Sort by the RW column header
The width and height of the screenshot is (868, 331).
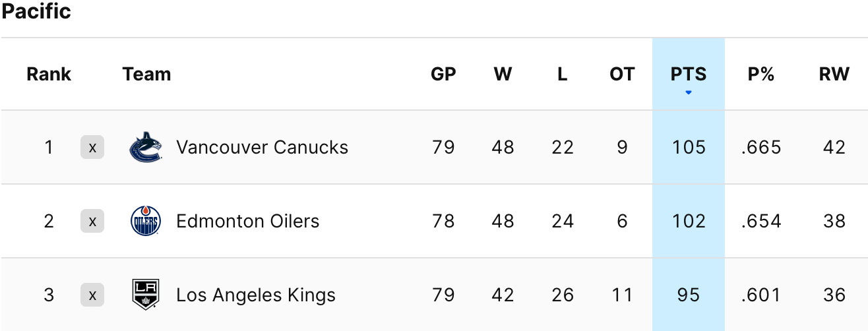(834, 74)
